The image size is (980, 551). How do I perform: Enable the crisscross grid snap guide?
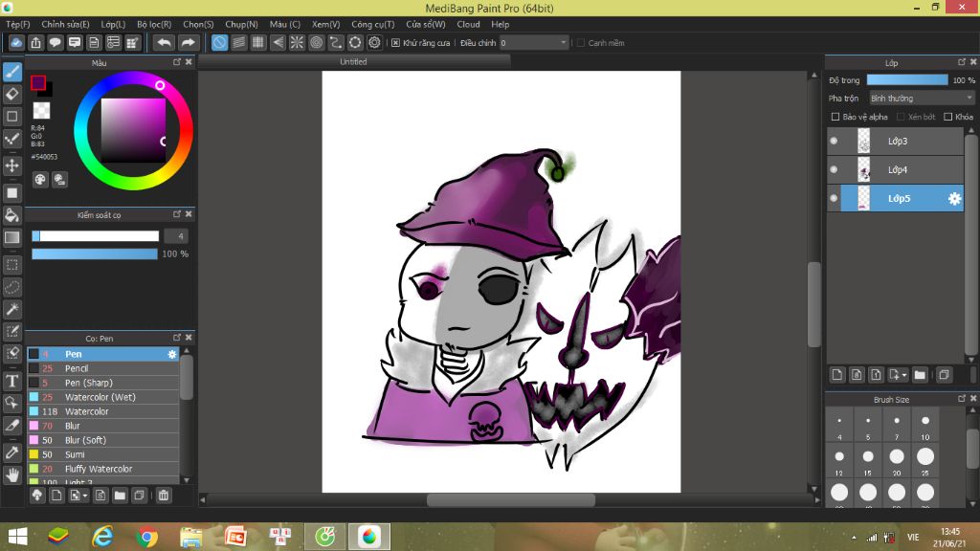[258, 42]
